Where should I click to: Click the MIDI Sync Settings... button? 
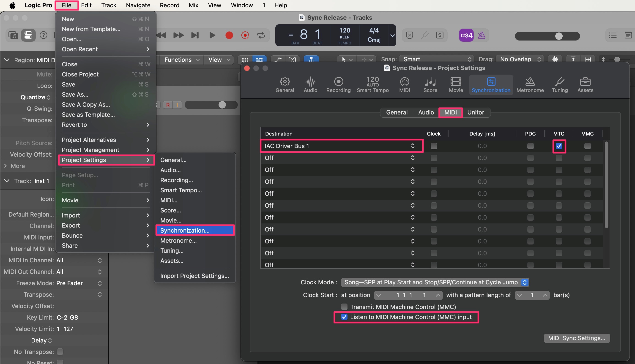(x=577, y=338)
